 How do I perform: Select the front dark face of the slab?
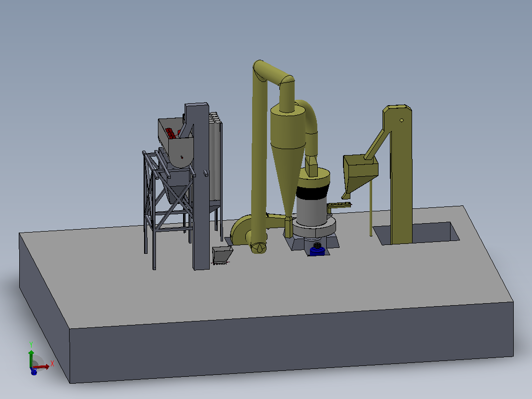pyautogui.click(x=292, y=343)
